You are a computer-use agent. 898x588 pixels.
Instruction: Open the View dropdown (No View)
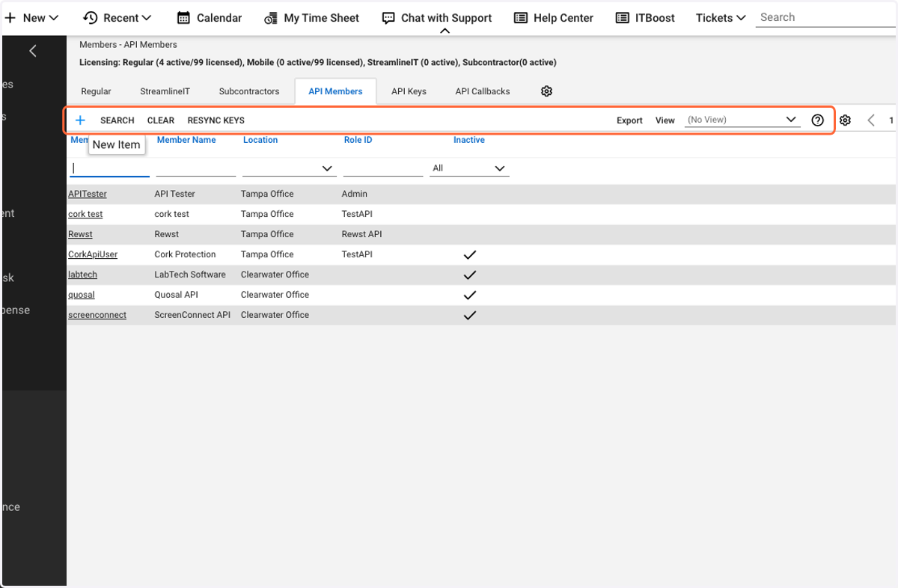(743, 120)
